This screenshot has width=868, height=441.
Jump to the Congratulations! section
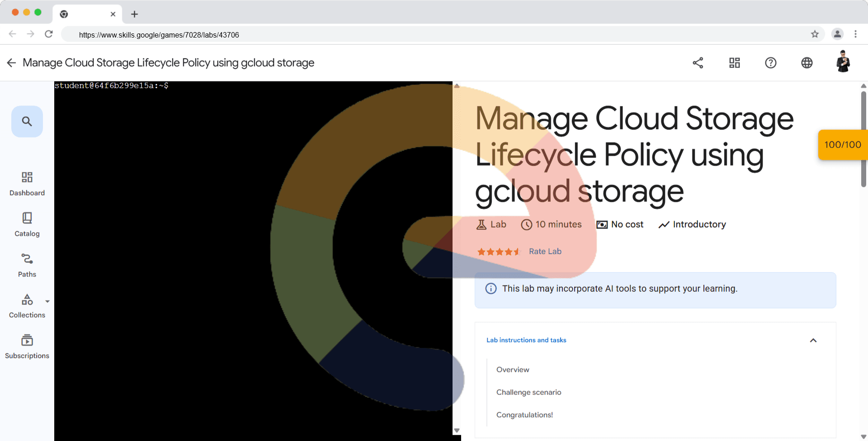524,415
